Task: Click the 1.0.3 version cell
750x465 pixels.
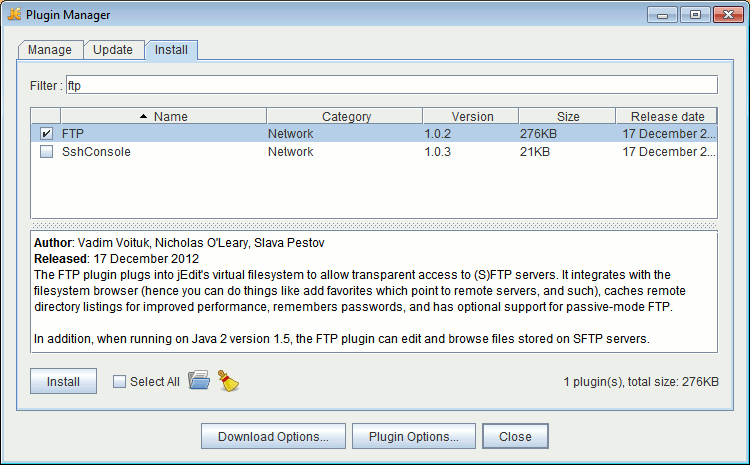Action: (x=438, y=152)
